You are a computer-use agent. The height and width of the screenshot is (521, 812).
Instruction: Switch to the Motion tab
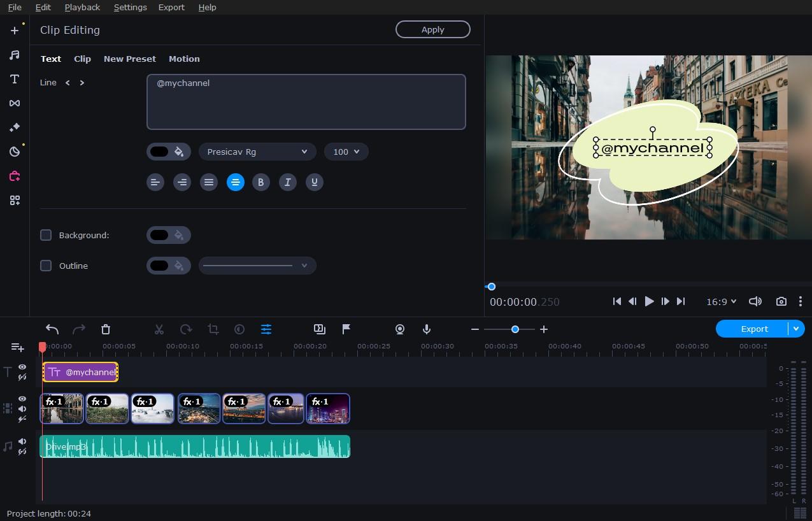pyautogui.click(x=184, y=59)
